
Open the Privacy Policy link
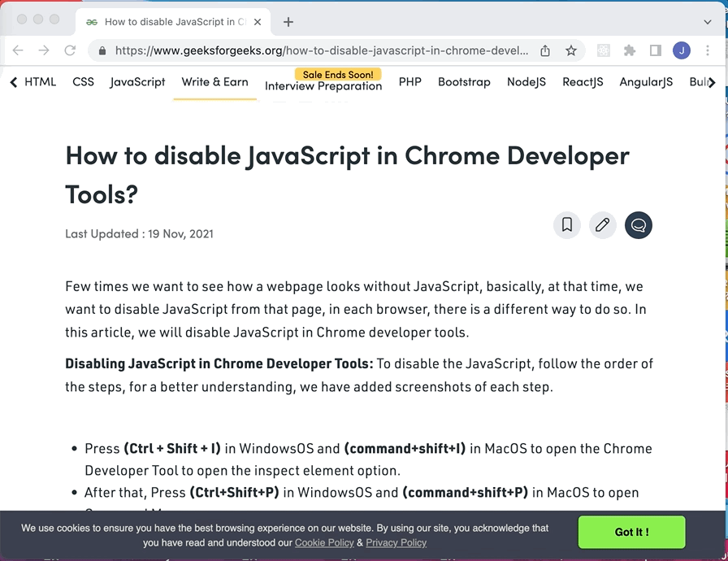[x=396, y=542]
